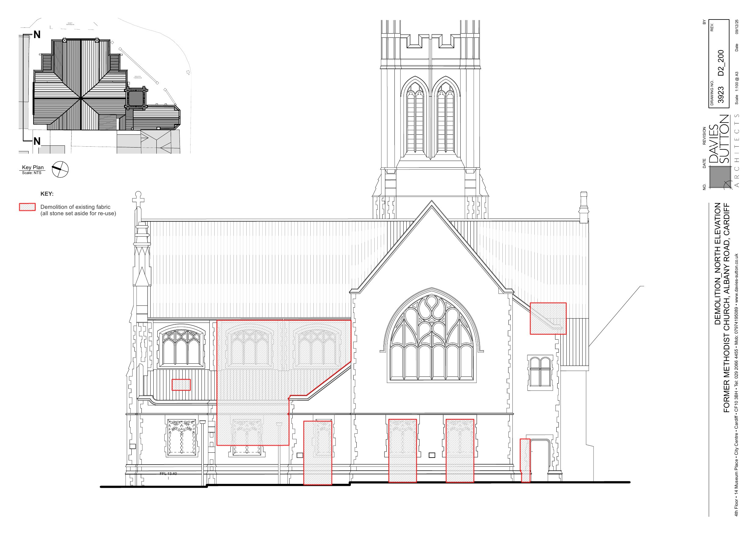The width and height of the screenshot is (756, 535).
Task: Click the Key Plan label
Action: 33,167
